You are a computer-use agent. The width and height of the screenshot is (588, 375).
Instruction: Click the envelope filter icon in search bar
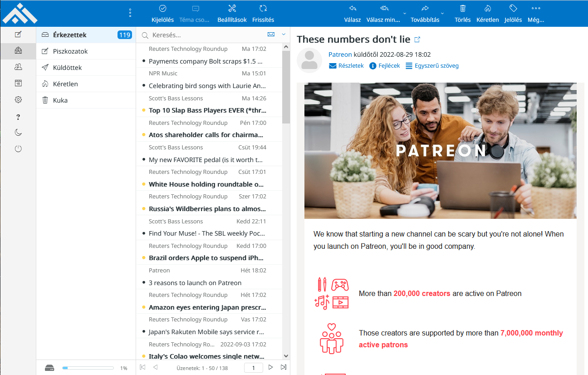tap(271, 35)
